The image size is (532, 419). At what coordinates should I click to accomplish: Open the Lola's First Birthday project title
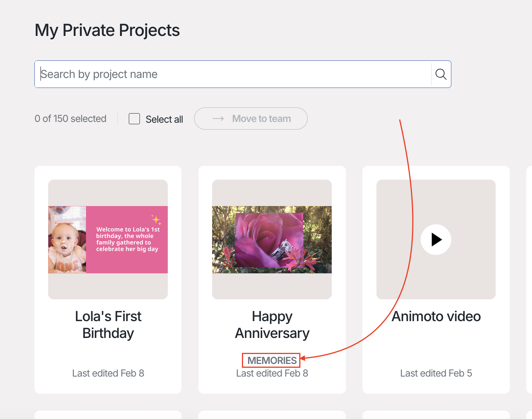coord(108,325)
